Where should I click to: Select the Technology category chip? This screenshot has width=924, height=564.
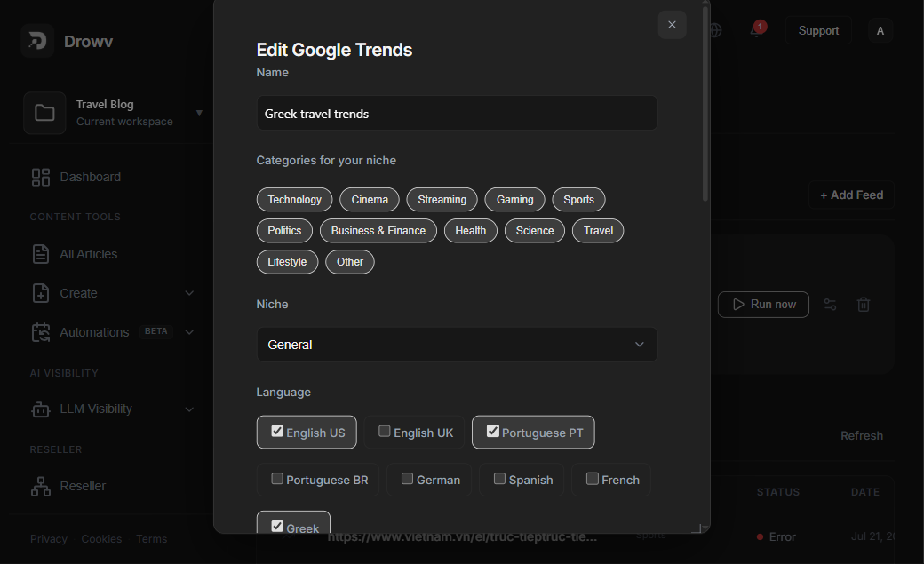click(295, 200)
